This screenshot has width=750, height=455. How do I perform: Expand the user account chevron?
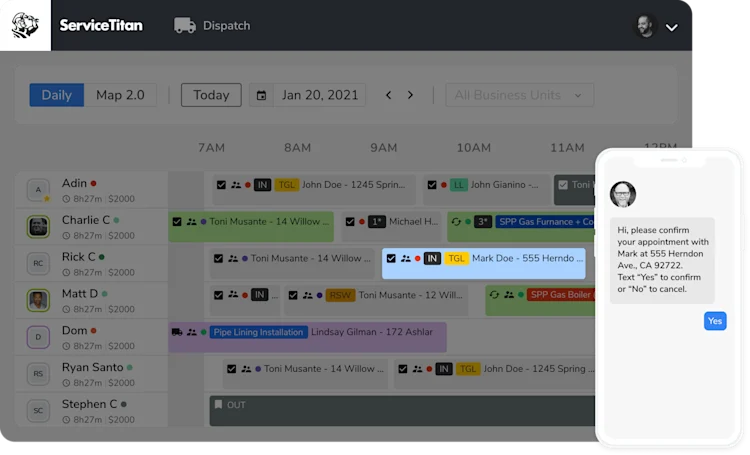(x=672, y=27)
